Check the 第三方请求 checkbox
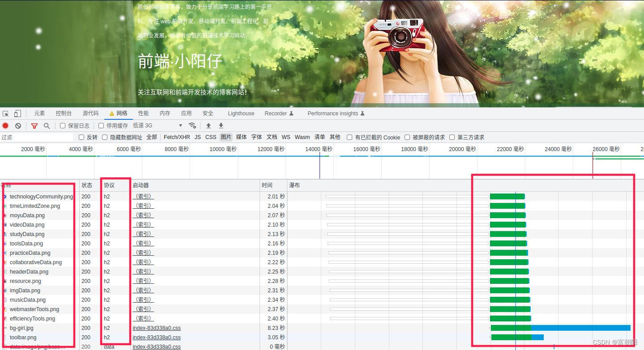 [x=452, y=137]
